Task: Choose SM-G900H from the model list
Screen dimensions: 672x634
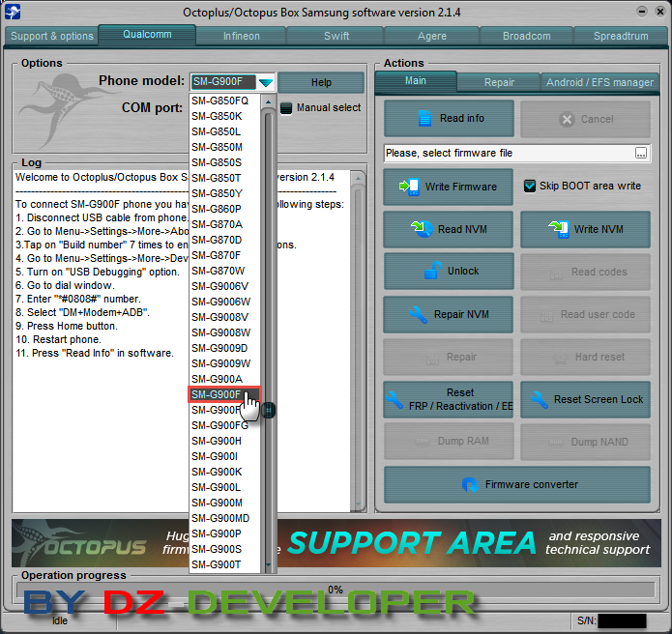Action: point(224,441)
